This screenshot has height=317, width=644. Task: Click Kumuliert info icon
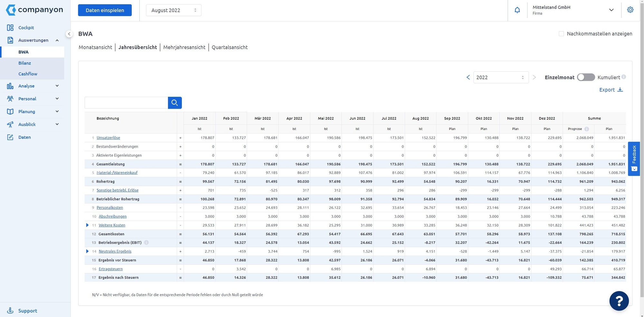[x=624, y=77]
